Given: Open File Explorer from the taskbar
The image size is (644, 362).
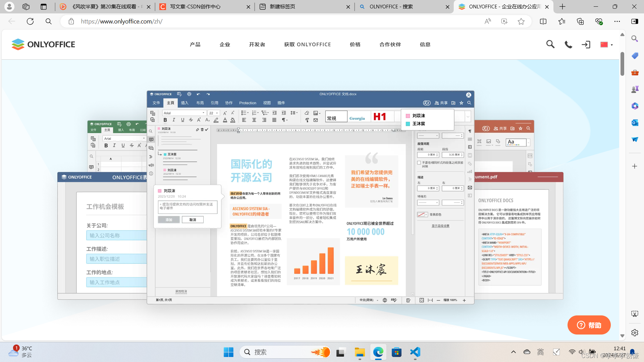Looking at the screenshot, I should pos(360,352).
